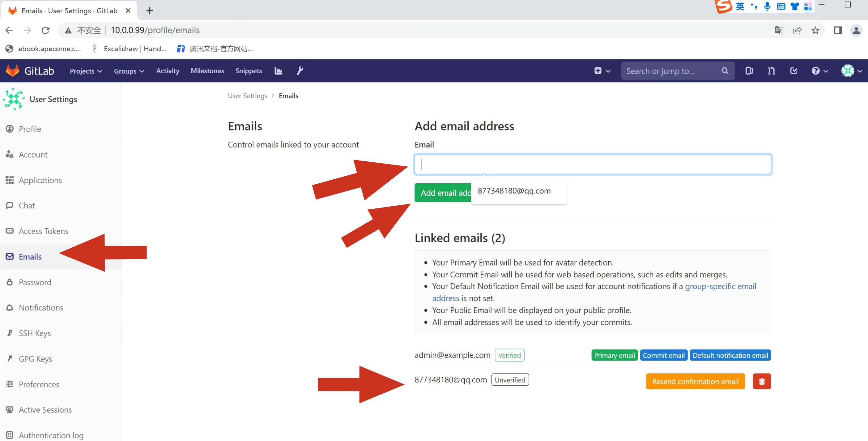868x441 pixels.
Task: Click the browser translate page icon
Action: click(x=779, y=30)
